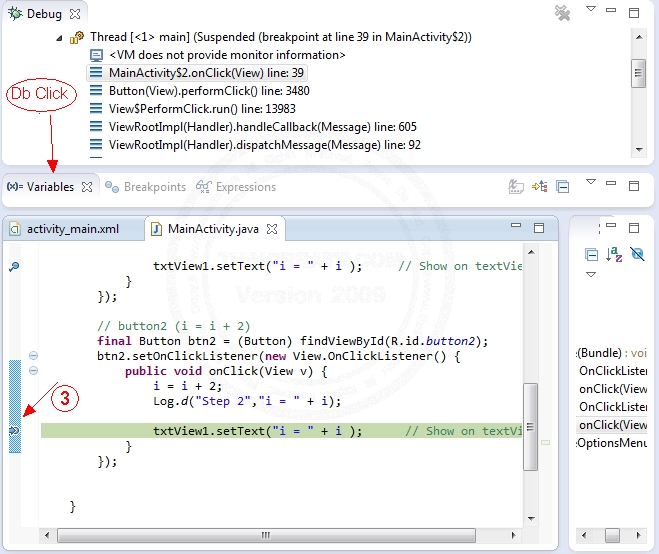
Task: Open the Outline panel view menu arrow
Action: (x=591, y=274)
